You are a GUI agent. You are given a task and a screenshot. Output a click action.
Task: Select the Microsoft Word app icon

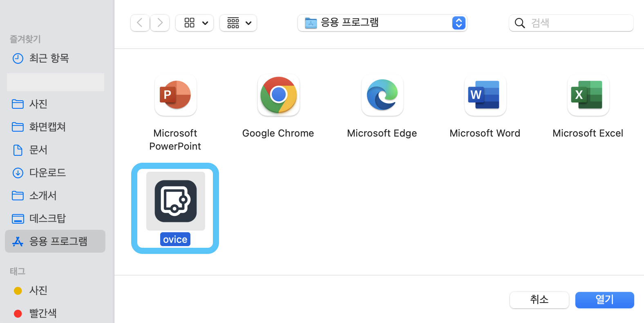click(x=485, y=95)
